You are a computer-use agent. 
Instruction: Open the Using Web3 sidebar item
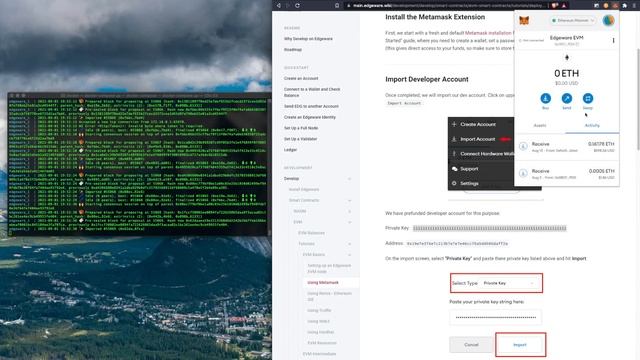coord(318,322)
